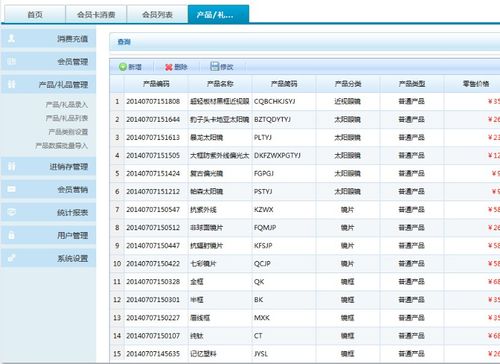Open 产品/礼品列表 submenu link
The height and width of the screenshot is (364, 500).
tap(67, 118)
